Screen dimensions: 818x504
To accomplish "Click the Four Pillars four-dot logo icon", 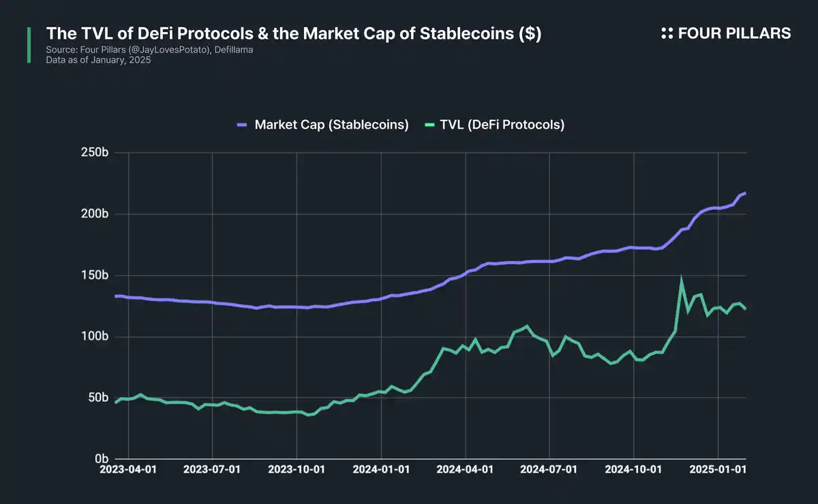I will [x=667, y=33].
